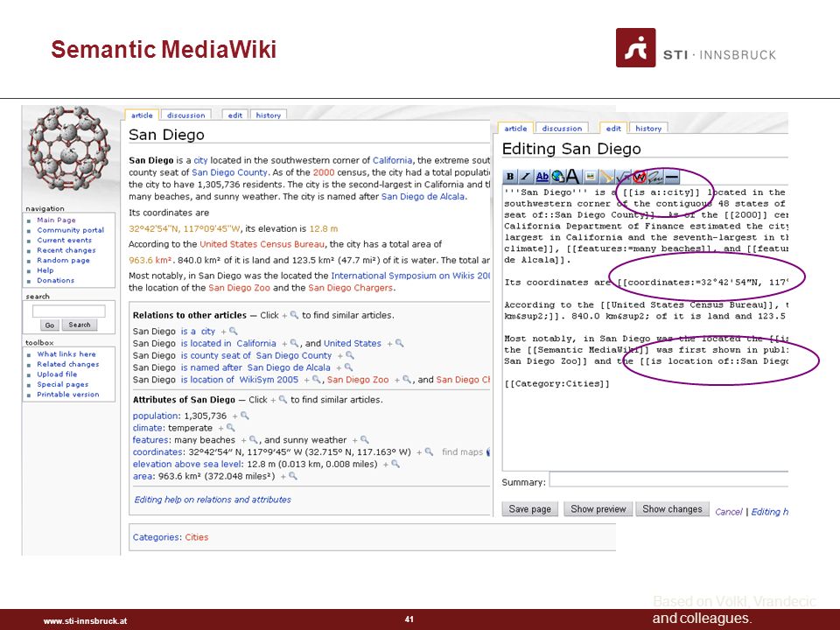The height and width of the screenshot is (630, 840).
Task: Insert signature with timestamp icon
Action: pyautogui.click(x=655, y=176)
